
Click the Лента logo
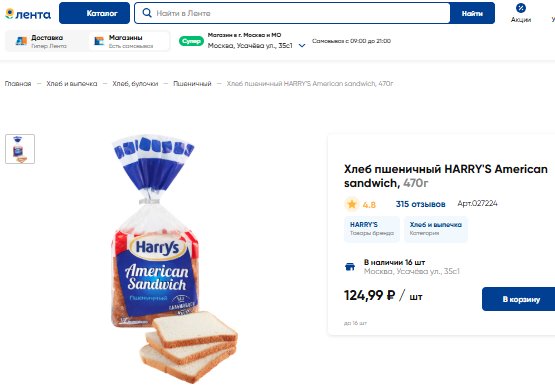click(28, 14)
